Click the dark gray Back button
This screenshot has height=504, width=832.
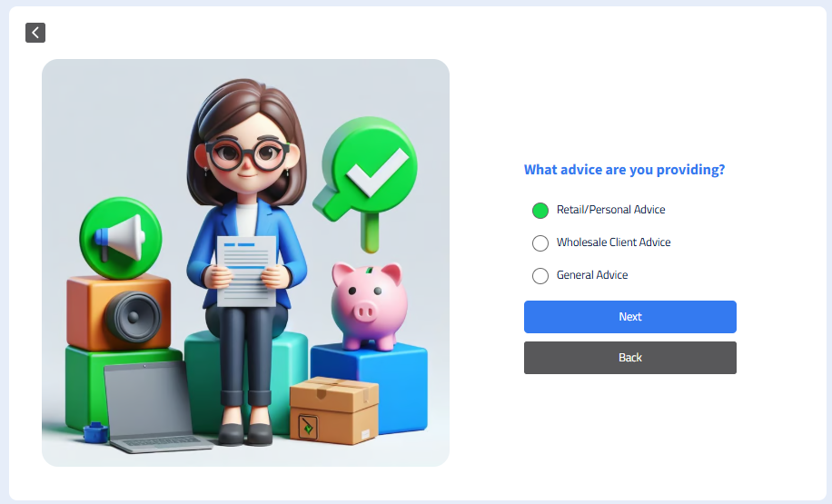coord(629,358)
